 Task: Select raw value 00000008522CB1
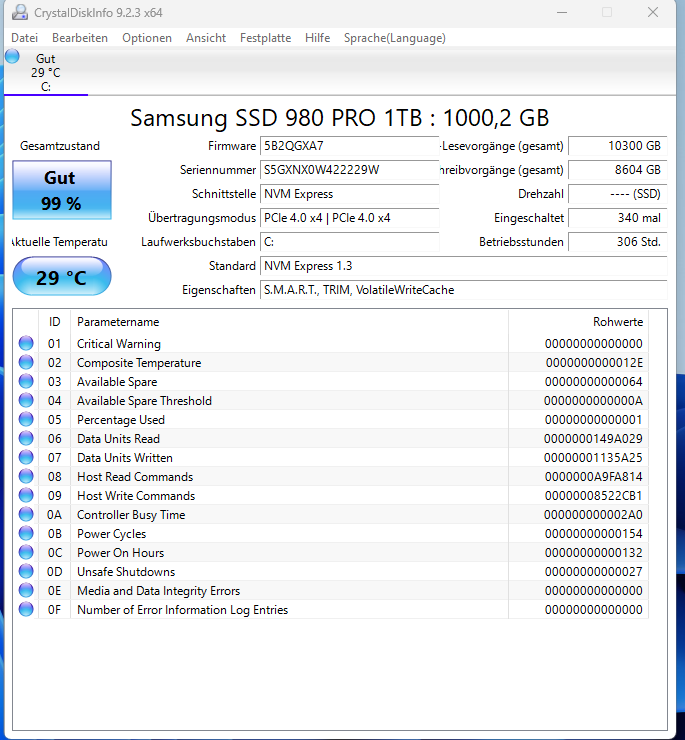[593, 496]
